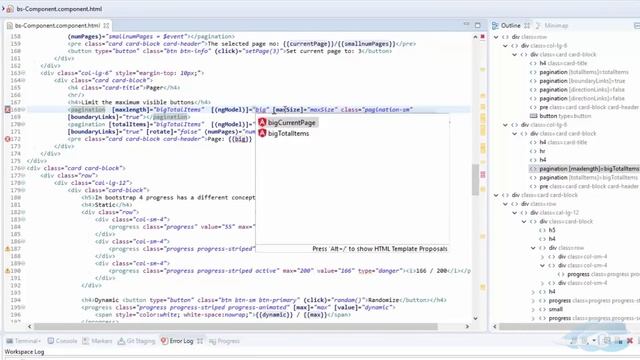The image size is (640, 360).
Task: Click the Angular icon beside bigCurrentPage
Action: [262, 122]
